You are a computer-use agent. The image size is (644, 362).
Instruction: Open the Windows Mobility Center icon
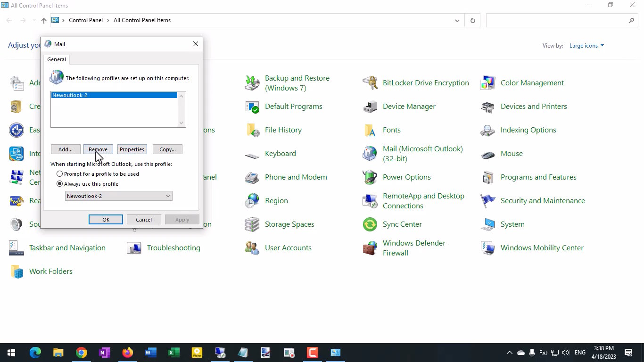pyautogui.click(x=488, y=248)
